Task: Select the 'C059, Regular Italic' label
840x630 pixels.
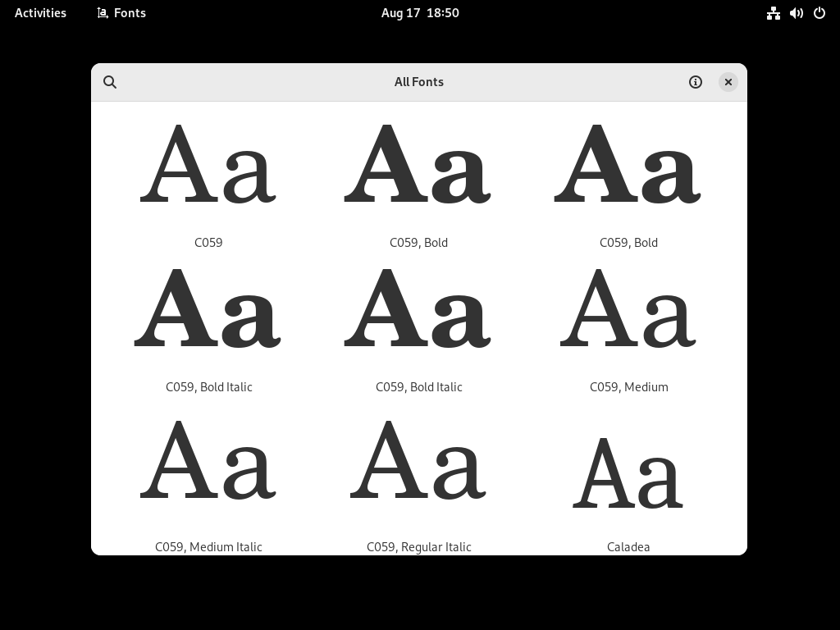Action: click(x=419, y=547)
